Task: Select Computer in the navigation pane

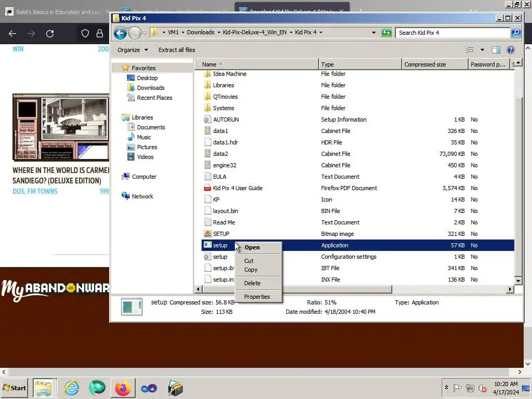Action: coord(144,177)
